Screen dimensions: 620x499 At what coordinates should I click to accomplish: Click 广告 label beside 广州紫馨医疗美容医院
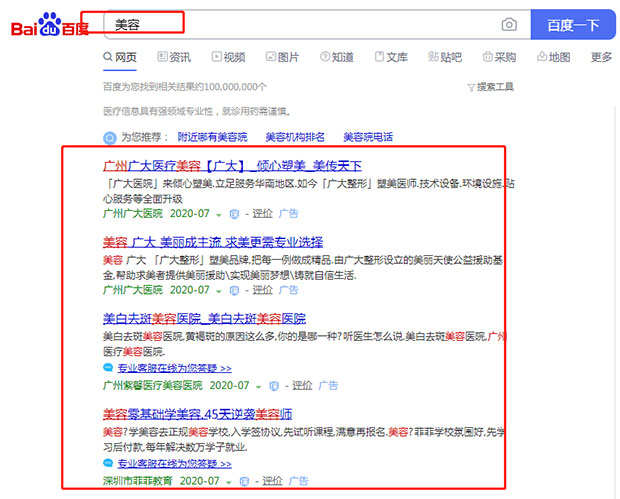point(328,386)
